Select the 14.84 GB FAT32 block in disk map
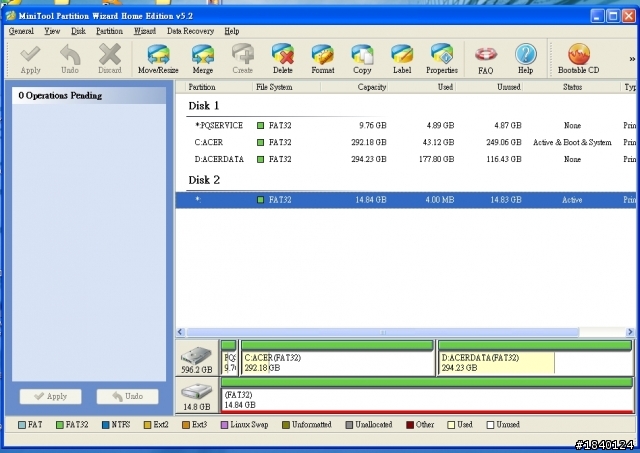The image size is (640, 453). coord(427,395)
